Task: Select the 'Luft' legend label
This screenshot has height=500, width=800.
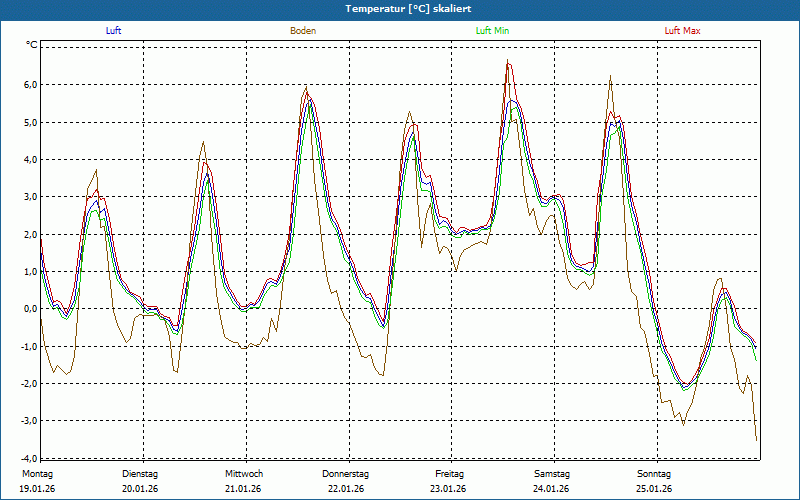Action: click(x=114, y=31)
